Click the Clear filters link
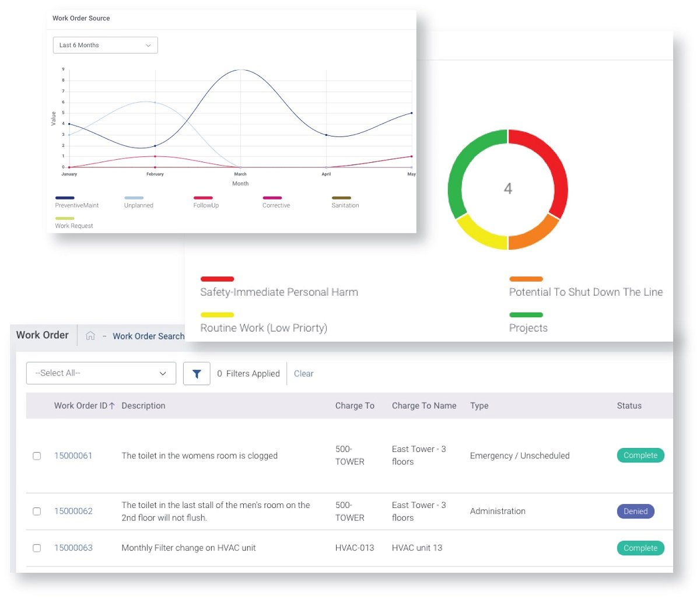 pos(303,374)
